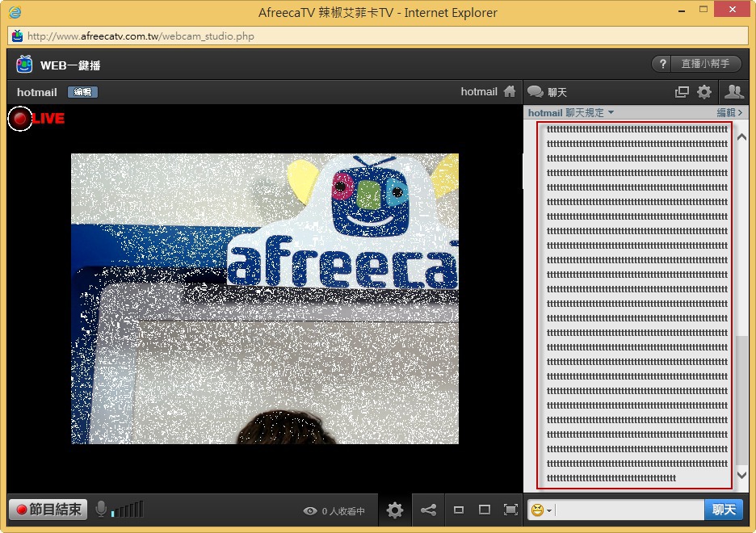Screen dimensions: 756x533
Task: Open the emoticon picker
Action: coord(540,510)
